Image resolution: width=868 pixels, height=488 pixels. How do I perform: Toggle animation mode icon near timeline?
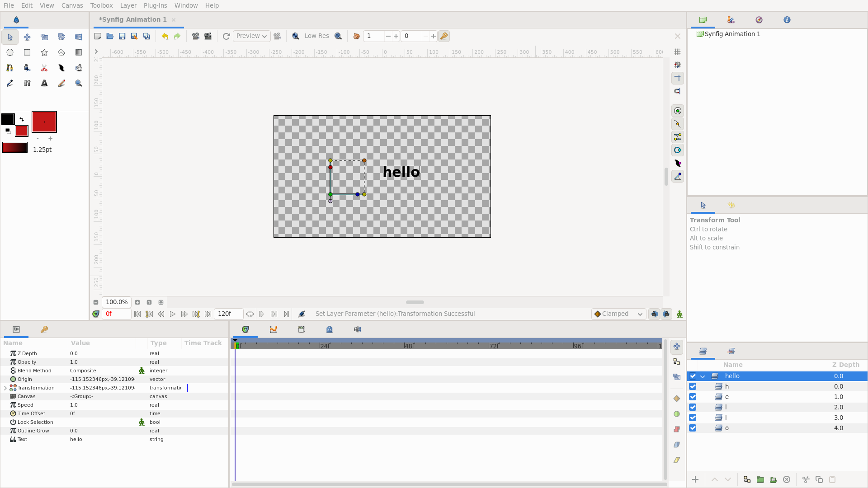679,314
